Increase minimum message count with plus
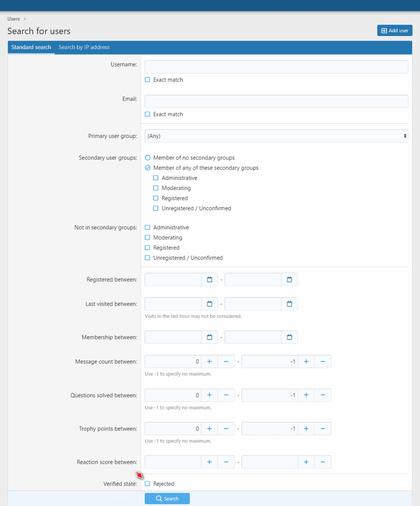The image size is (420, 506). pos(210,362)
